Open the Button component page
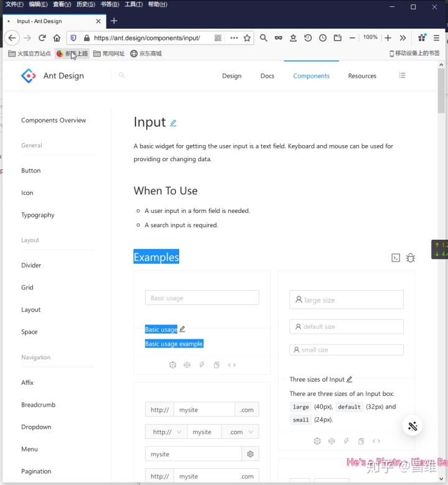 31,171
